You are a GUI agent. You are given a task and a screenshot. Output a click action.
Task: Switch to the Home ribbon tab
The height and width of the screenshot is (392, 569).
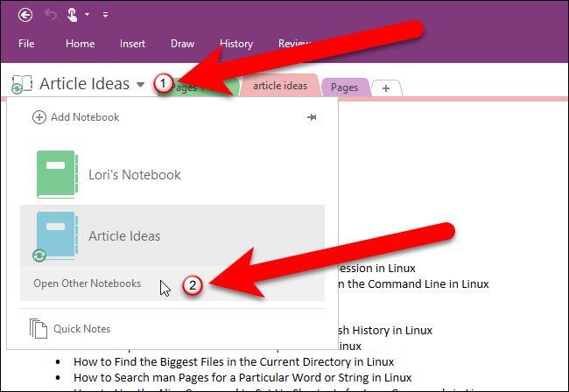tap(81, 44)
